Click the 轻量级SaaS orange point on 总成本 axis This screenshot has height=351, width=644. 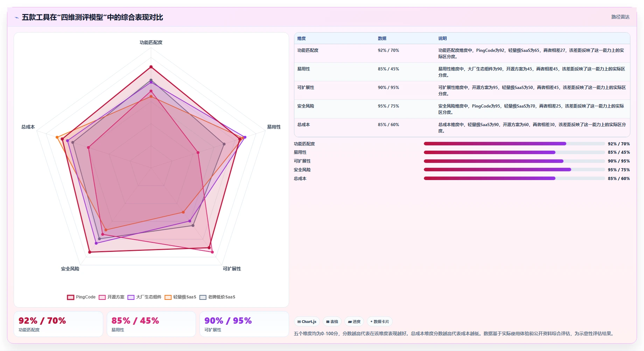point(57,137)
